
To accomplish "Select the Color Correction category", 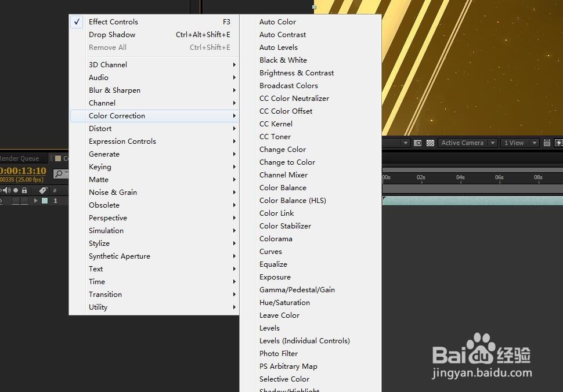I will coord(154,116).
